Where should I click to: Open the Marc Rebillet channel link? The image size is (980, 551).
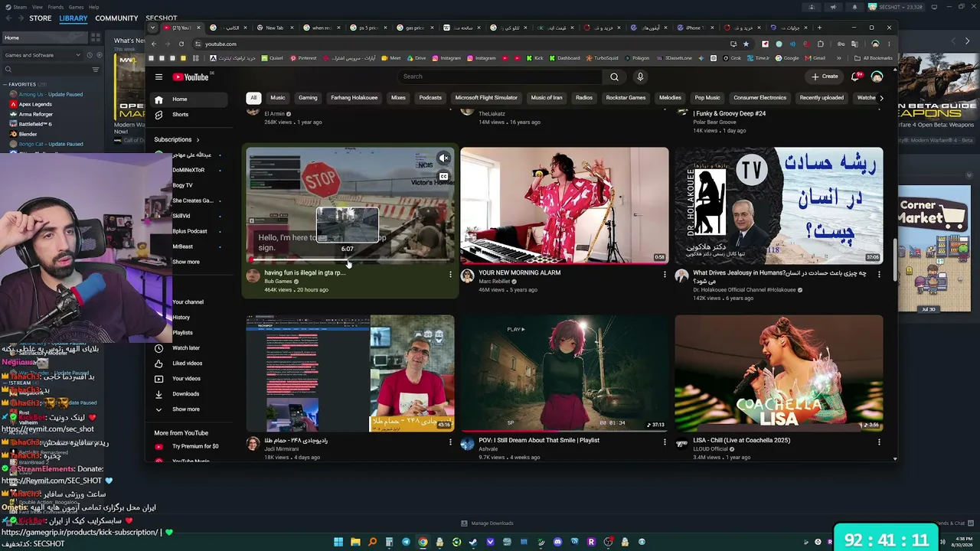pyautogui.click(x=494, y=282)
